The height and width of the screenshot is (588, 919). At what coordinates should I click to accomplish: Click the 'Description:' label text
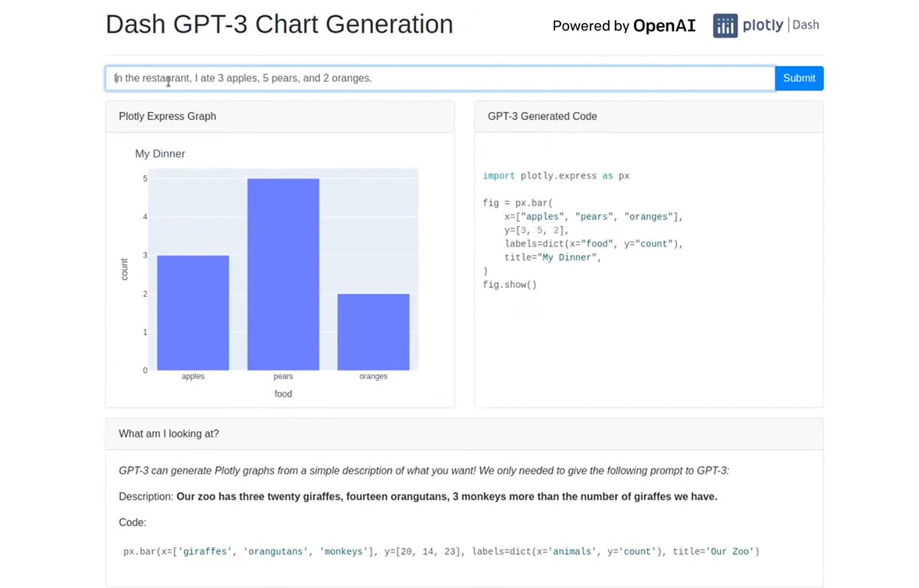click(x=146, y=497)
